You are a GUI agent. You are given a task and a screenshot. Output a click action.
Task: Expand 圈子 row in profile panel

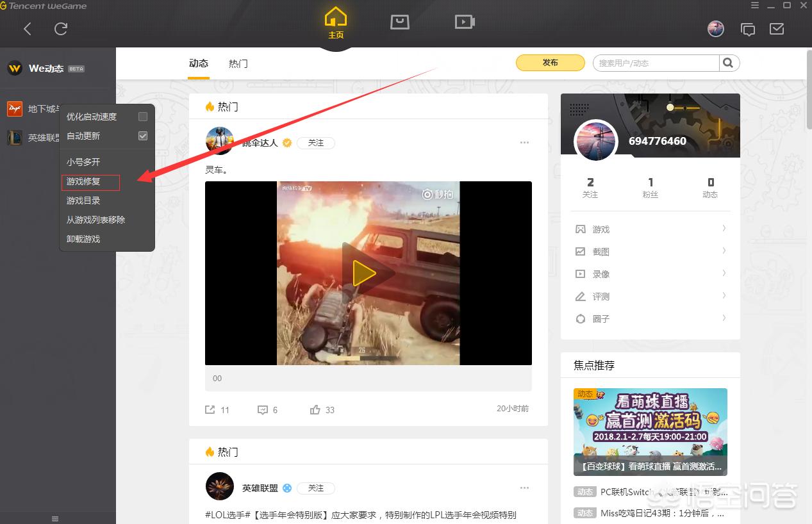tap(650, 318)
